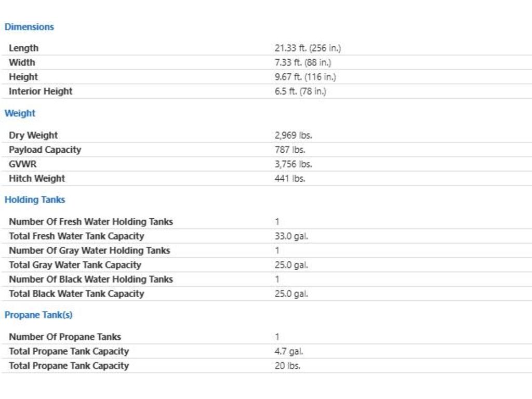Image resolution: width=532 pixels, height=399 pixels.
Task: Select the GVWR row label
Action: (22, 164)
